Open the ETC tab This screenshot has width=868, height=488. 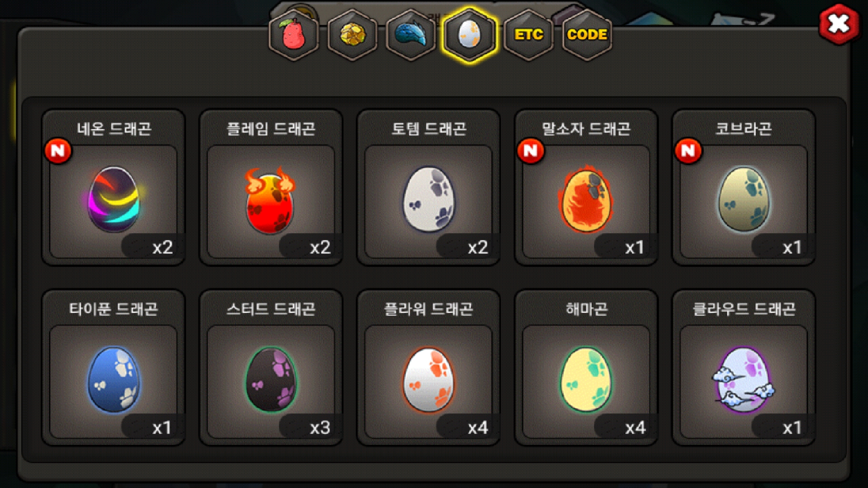pyautogui.click(x=528, y=35)
